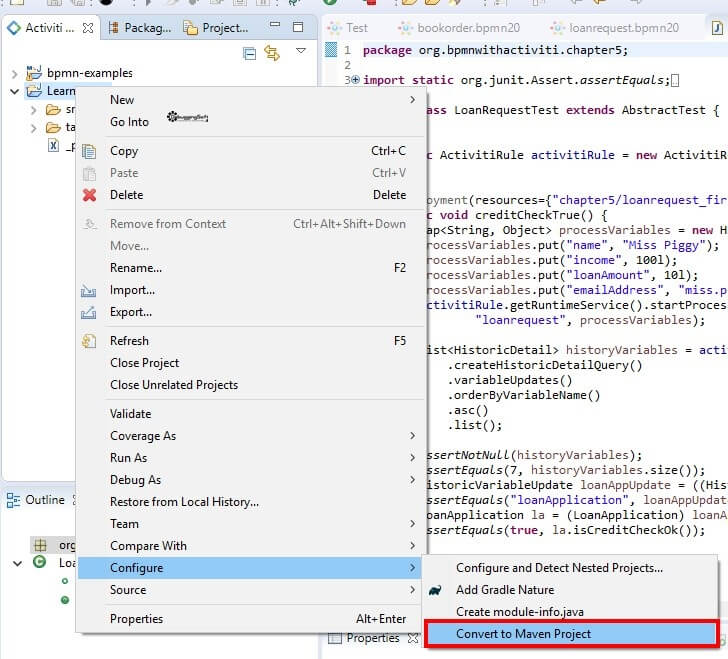Choose Close Project entry
Viewport: 728px width, 659px height.
click(x=250, y=363)
